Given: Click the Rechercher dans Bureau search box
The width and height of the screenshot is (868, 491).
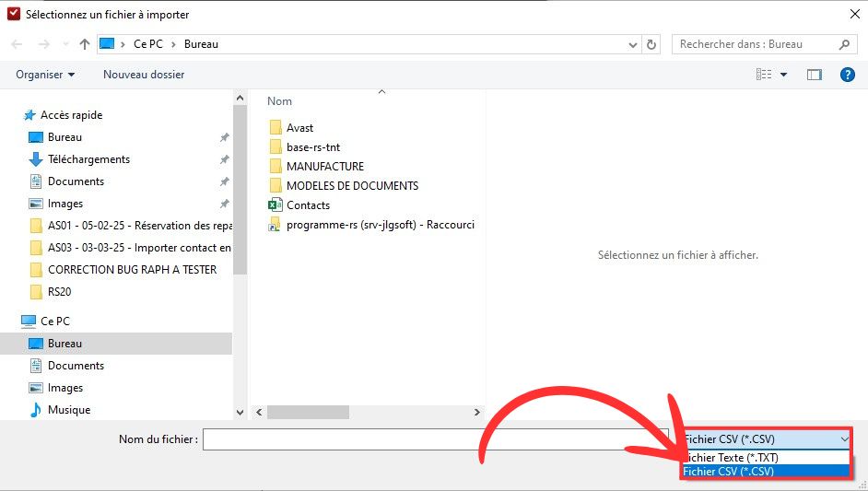Looking at the screenshot, I should tap(756, 44).
